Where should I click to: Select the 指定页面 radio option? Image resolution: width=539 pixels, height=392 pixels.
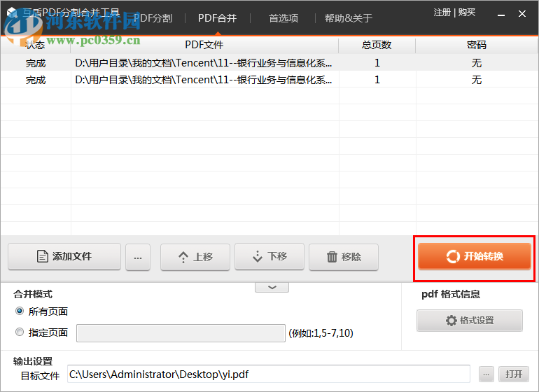tap(20, 332)
